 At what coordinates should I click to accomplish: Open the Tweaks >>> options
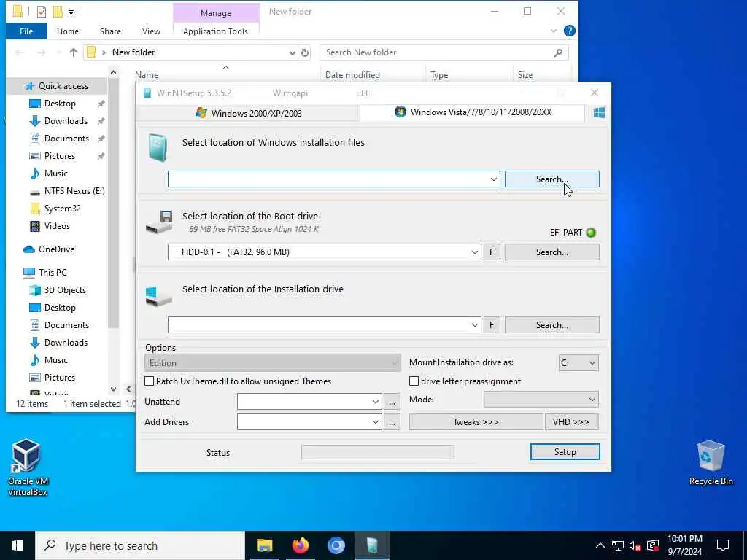(x=476, y=422)
